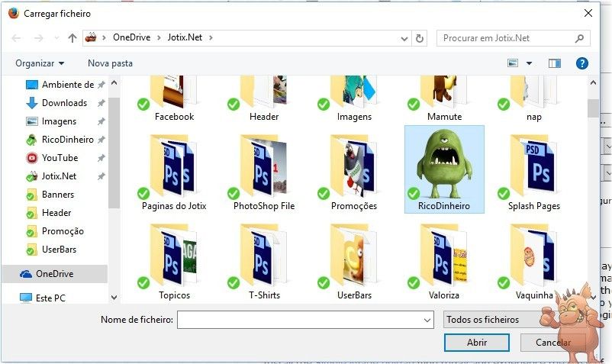The width and height of the screenshot is (612, 364).
Task: Select the Valoriza folder
Action: (x=443, y=262)
